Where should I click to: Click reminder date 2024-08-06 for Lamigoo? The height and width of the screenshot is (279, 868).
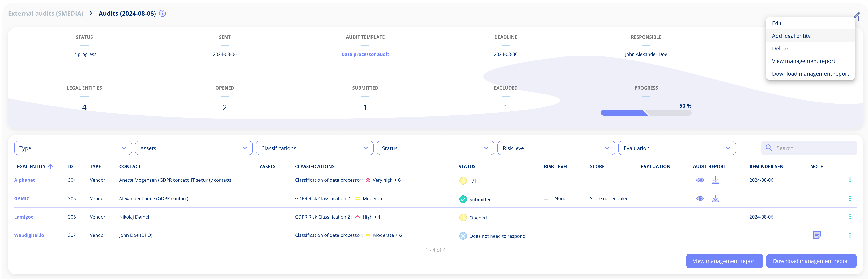(761, 217)
